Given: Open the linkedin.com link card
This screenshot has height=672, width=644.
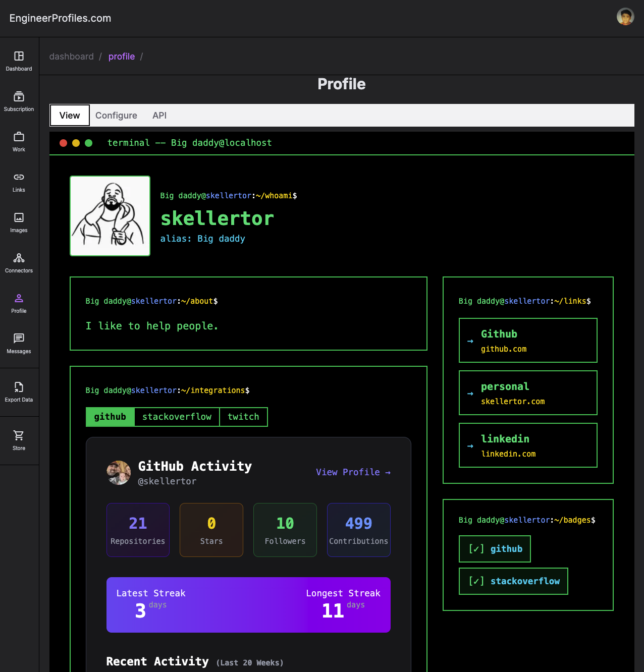Looking at the screenshot, I should tap(527, 445).
